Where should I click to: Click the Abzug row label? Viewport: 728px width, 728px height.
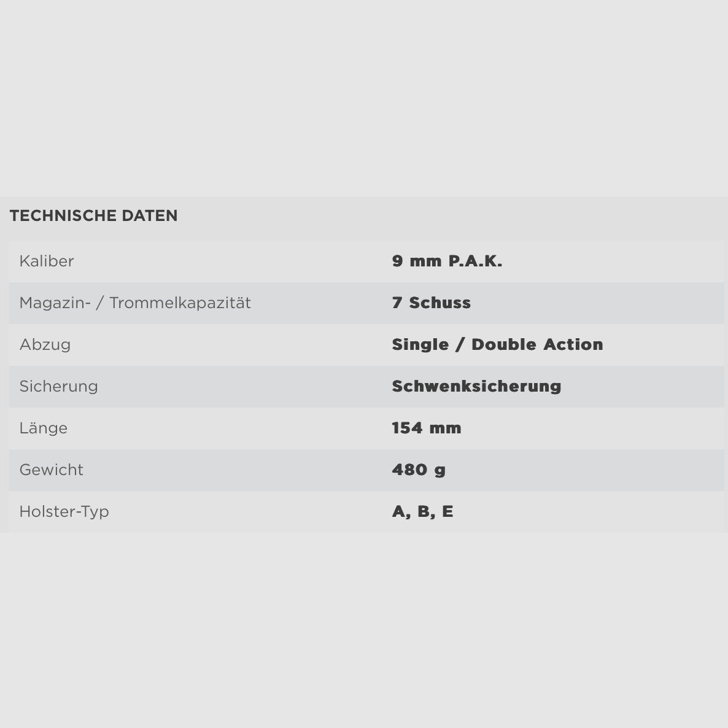[x=45, y=345]
